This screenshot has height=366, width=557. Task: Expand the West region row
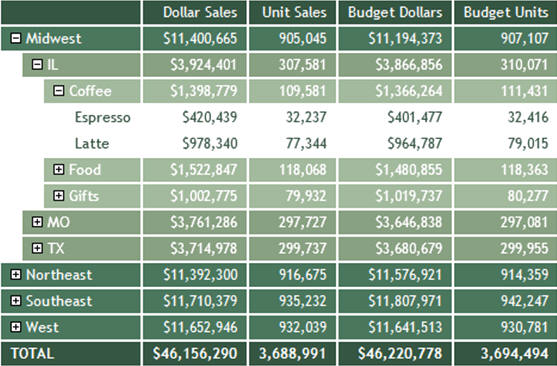click(x=16, y=327)
